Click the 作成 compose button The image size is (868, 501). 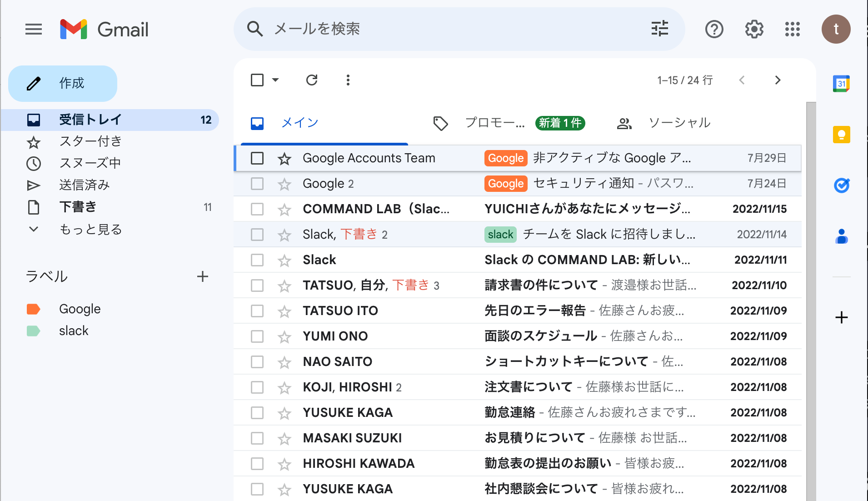[63, 84]
